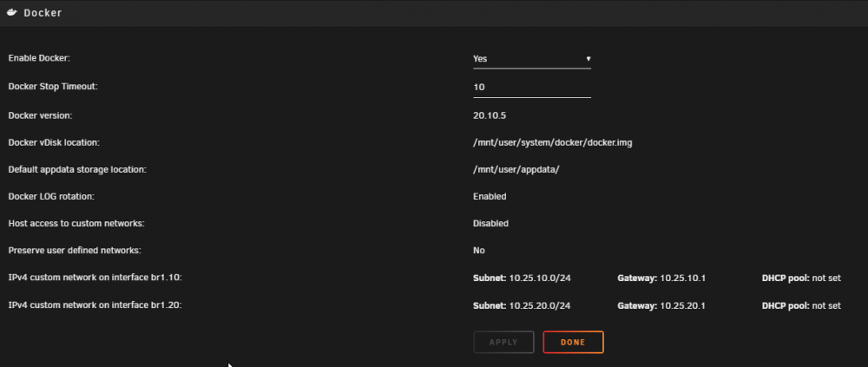Image resolution: width=868 pixels, height=367 pixels.
Task: Click the greyed-out APPLY button
Action: 503,342
